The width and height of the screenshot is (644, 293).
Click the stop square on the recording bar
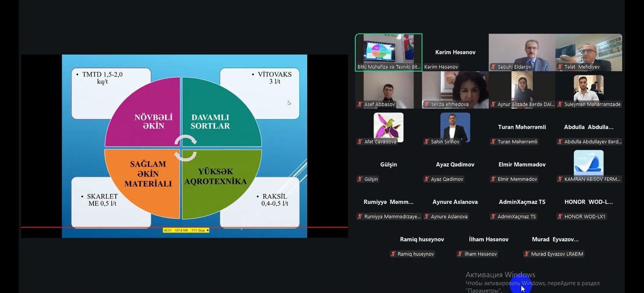coord(208,230)
